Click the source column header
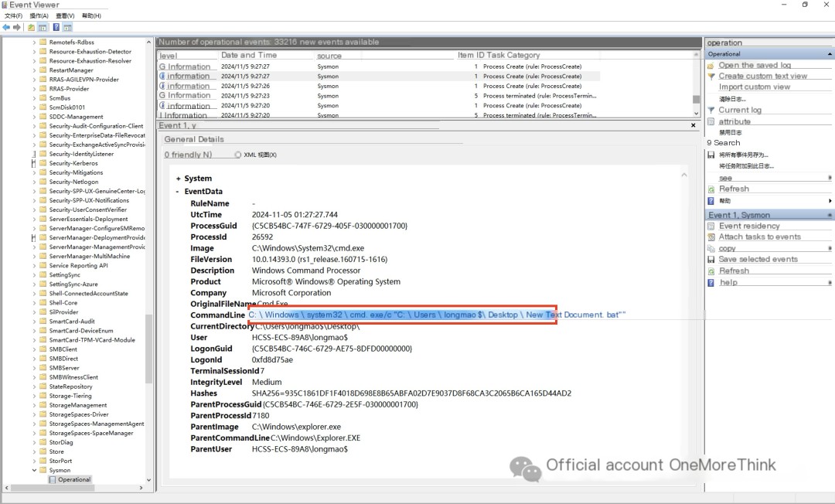 pyautogui.click(x=329, y=56)
